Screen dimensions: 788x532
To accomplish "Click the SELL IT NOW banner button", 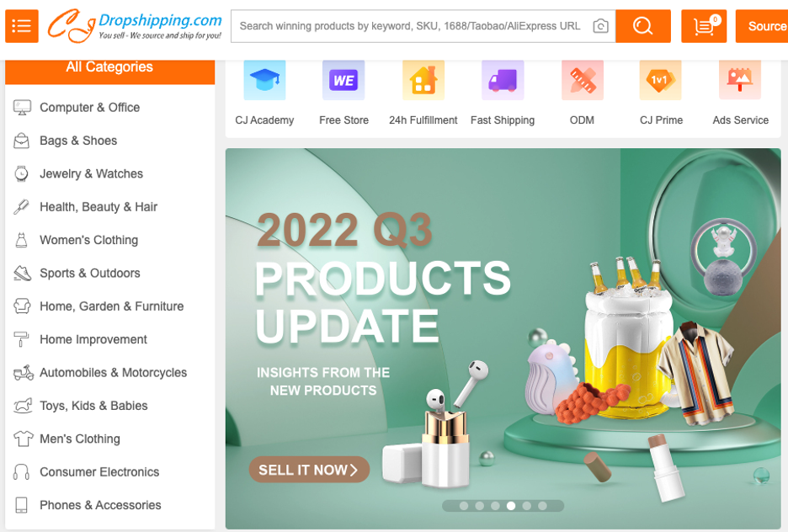I will [309, 470].
